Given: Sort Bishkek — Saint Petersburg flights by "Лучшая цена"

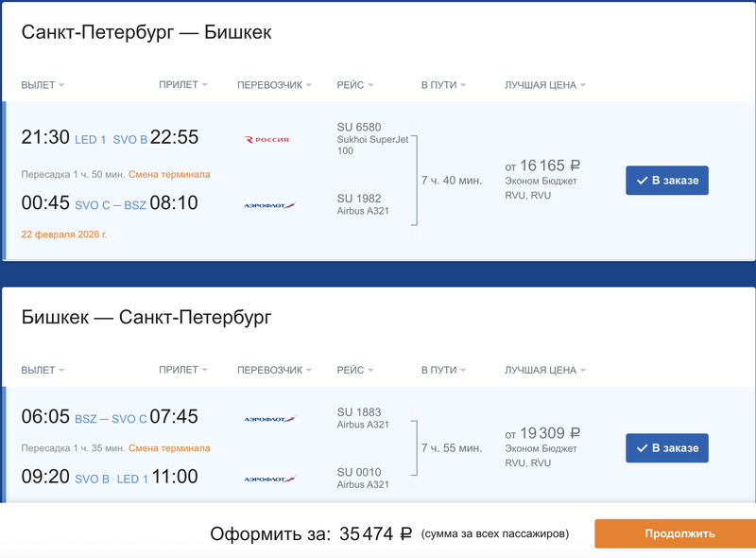Looking at the screenshot, I should [x=545, y=370].
